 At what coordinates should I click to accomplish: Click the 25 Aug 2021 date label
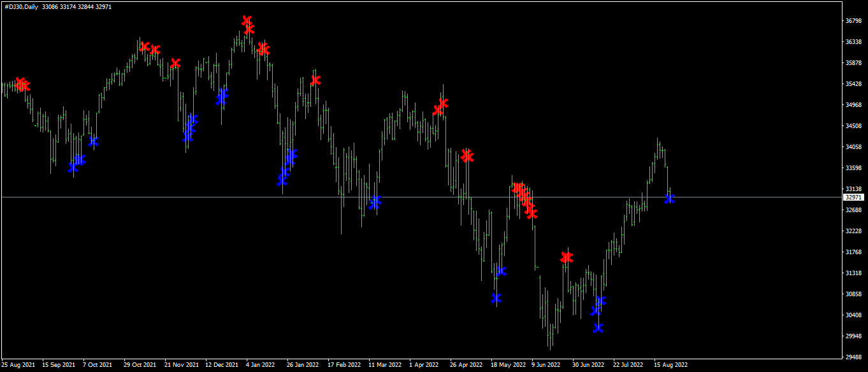point(18,366)
